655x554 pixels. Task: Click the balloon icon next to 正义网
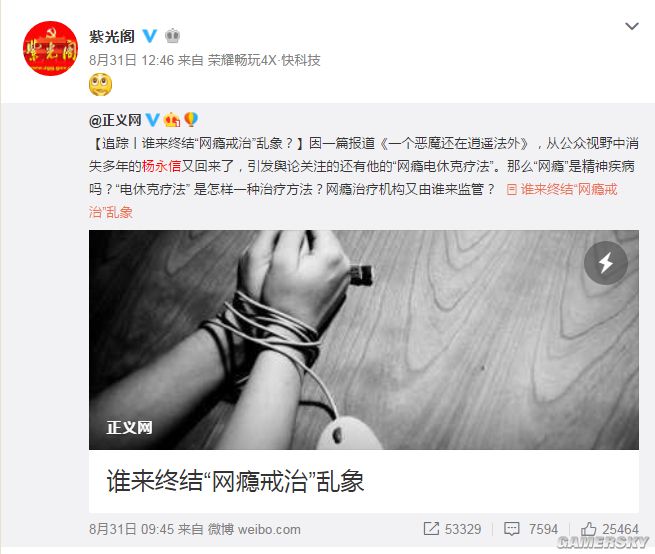click(x=191, y=120)
